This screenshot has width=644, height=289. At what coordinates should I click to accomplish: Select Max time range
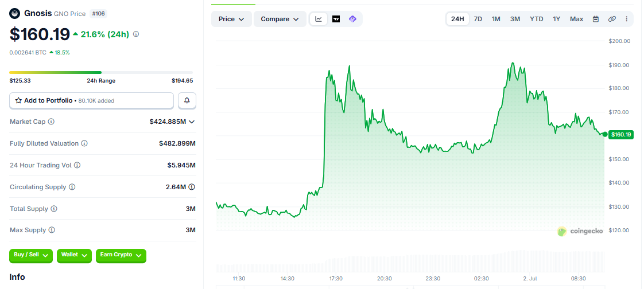pyautogui.click(x=577, y=19)
